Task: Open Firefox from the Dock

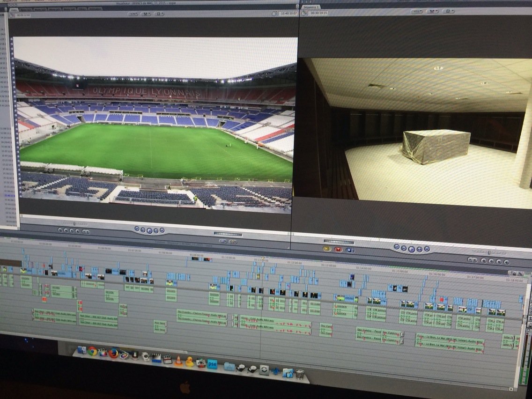Action: [113, 354]
